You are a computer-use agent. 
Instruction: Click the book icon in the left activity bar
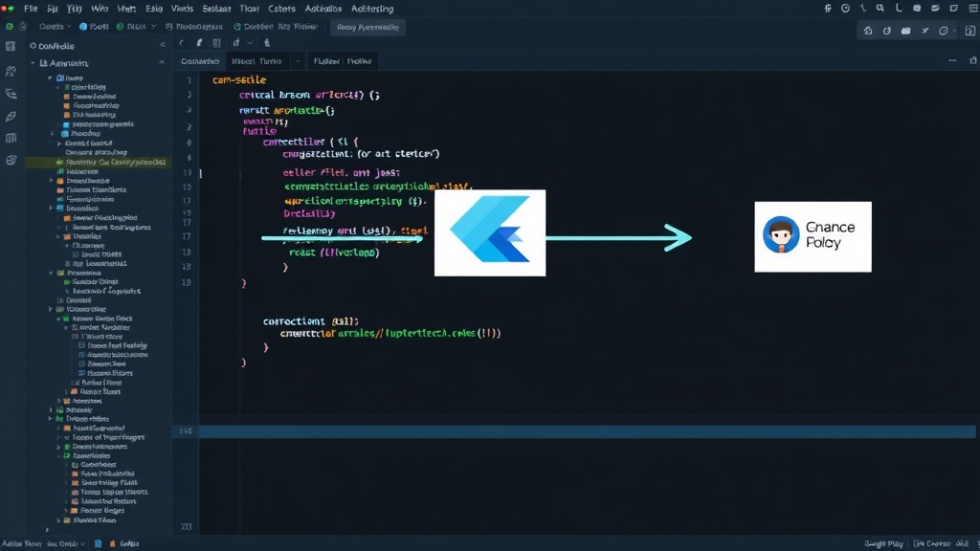(x=11, y=138)
